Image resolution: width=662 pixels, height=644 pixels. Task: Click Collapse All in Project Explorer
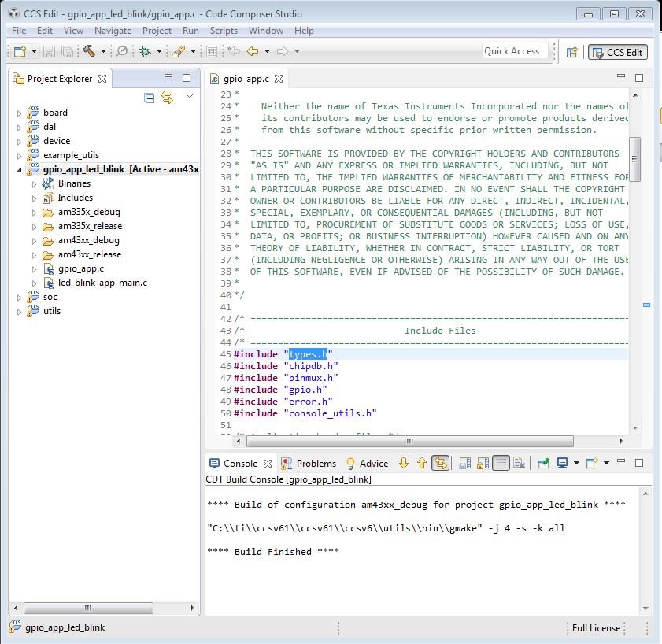pos(150,98)
